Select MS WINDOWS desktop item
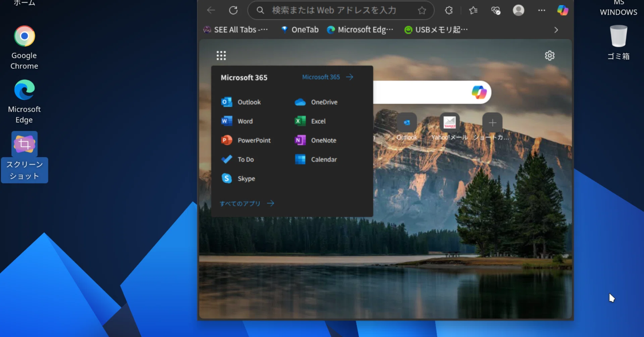Screen dimensions: 644x337 click(619, 8)
